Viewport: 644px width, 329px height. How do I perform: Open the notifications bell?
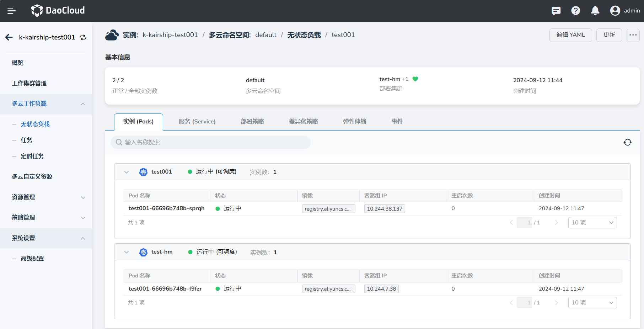click(595, 11)
